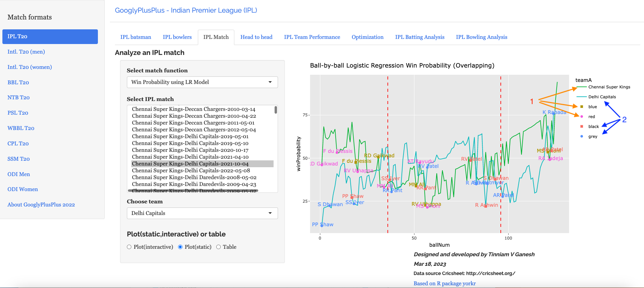The height and width of the screenshot is (288, 644).
Task: Choose the Table radio option
Action: 219,247
